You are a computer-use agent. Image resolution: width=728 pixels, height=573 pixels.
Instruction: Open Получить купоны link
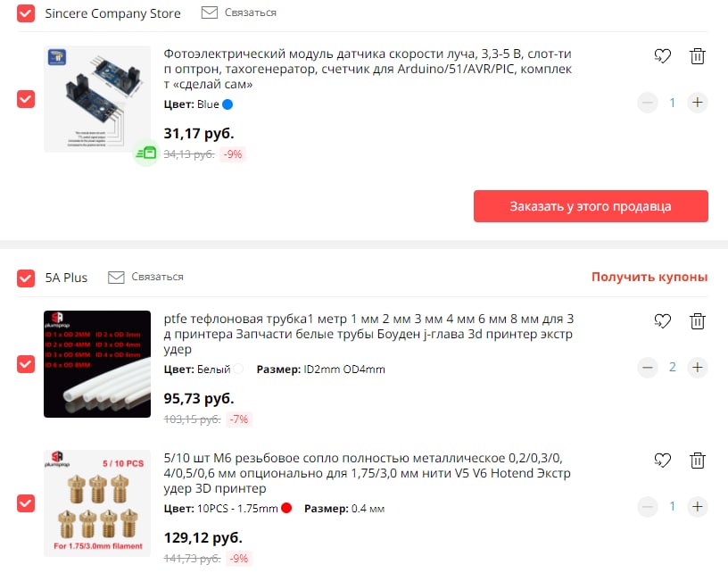point(649,277)
